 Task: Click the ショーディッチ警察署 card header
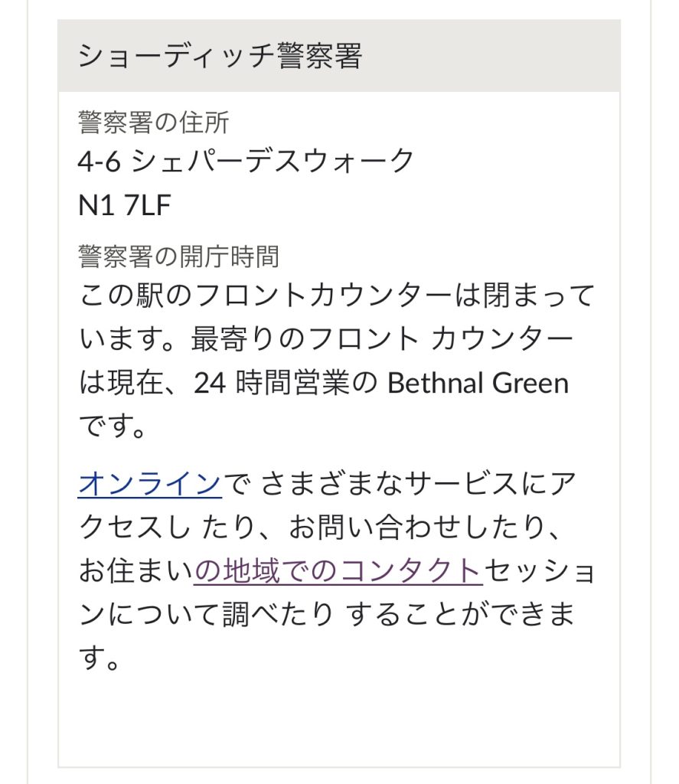(339, 55)
